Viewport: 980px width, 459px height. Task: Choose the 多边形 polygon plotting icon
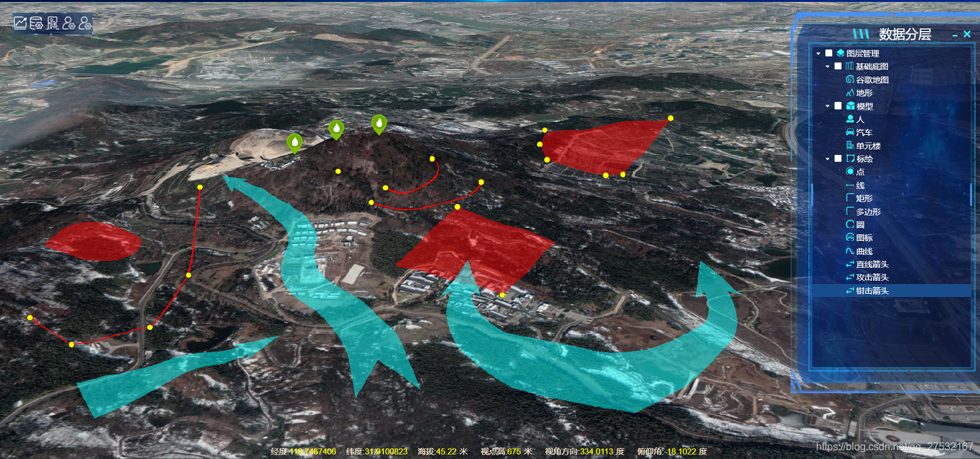point(850,212)
